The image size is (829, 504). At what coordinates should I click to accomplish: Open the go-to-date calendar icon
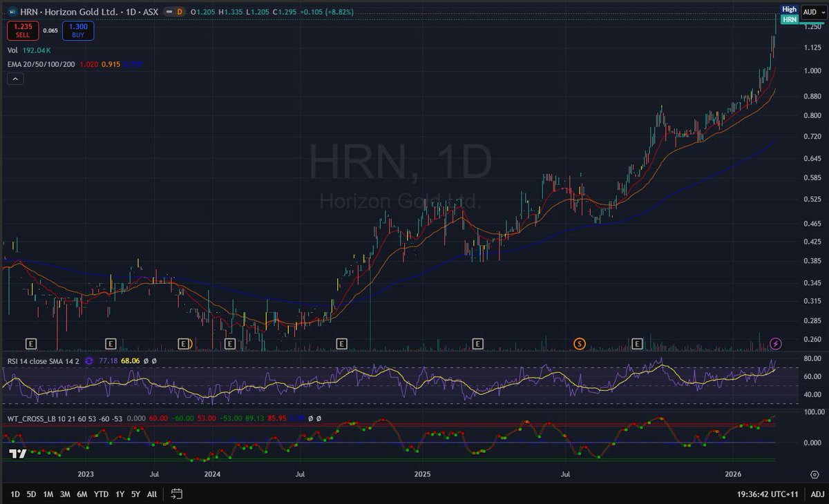(x=176, y=494)
